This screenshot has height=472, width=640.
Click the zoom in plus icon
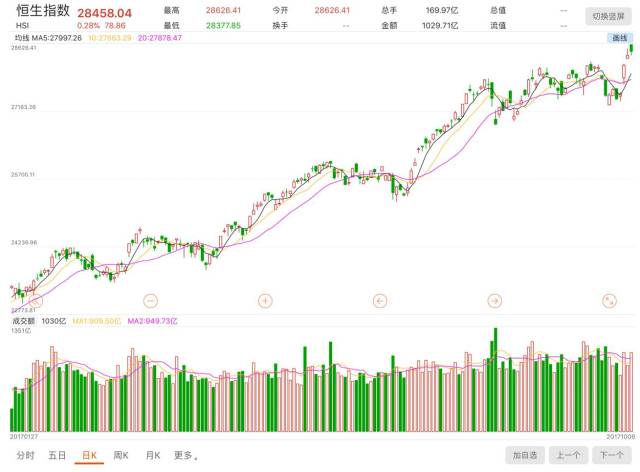265,300
